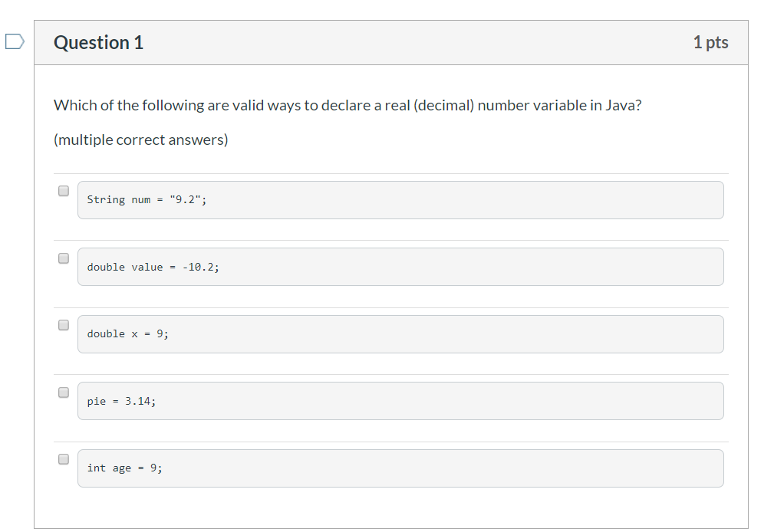This screenshot has width=774, height=532.
Task: Click the 'Which of the following' question prompt
Action: 347,105
